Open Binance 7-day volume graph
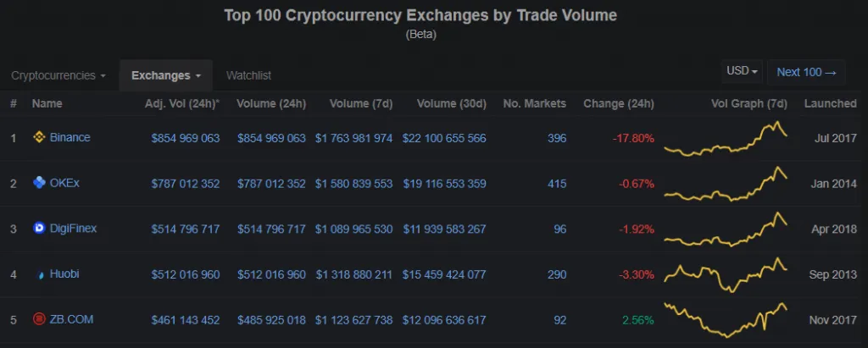This screenshot has width=868, height=348. click(726, 138)
